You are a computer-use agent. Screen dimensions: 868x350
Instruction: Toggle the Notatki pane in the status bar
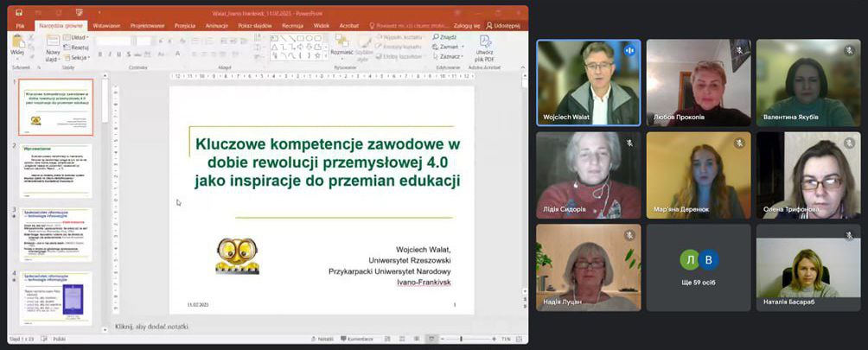click(322, 339)
